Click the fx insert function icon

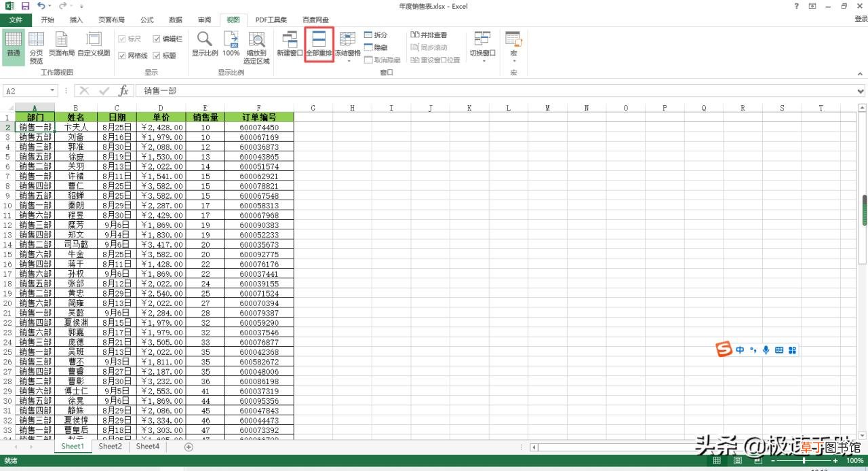click(123, 91)
